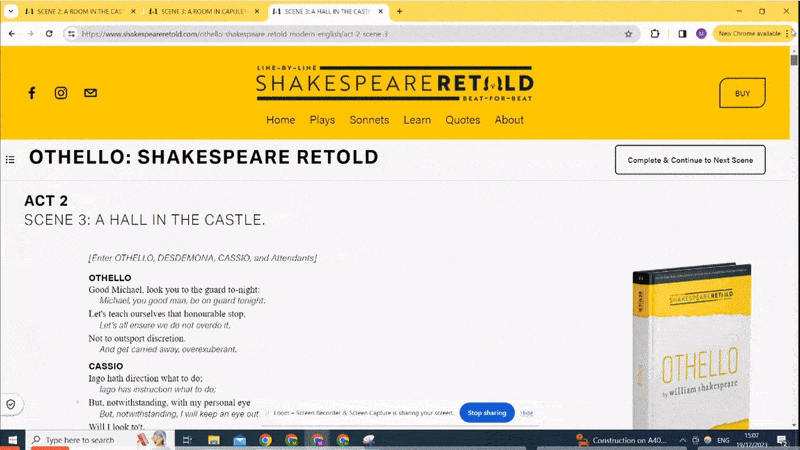The height and width of the screenshot is (450, 800).
Task: Click the 'CASSIO' speaker heading
Action: click(x=106, y=366)
